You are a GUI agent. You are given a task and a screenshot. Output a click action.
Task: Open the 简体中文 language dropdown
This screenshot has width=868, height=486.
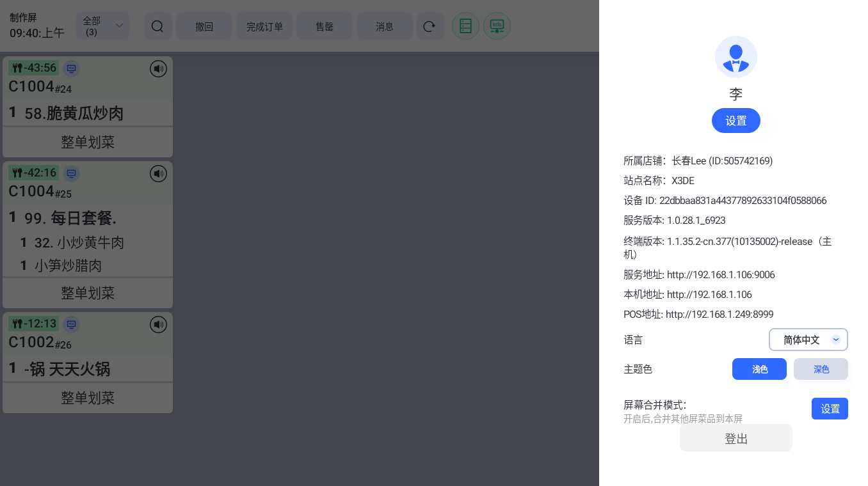pyautogui.click(x=808, y=340)
